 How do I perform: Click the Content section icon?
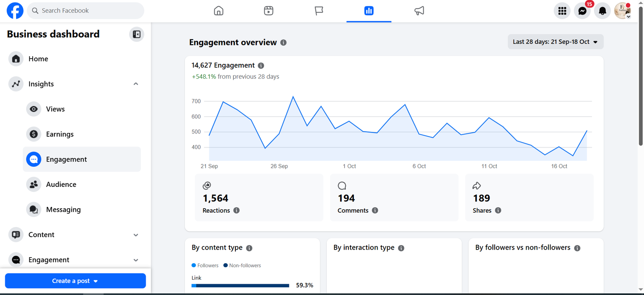coord(16,235)
